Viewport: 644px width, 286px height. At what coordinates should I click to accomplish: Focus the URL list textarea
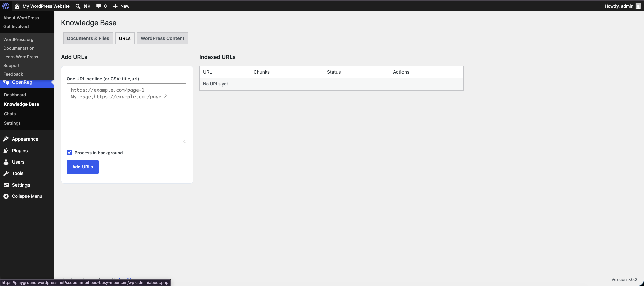point(126,113)
